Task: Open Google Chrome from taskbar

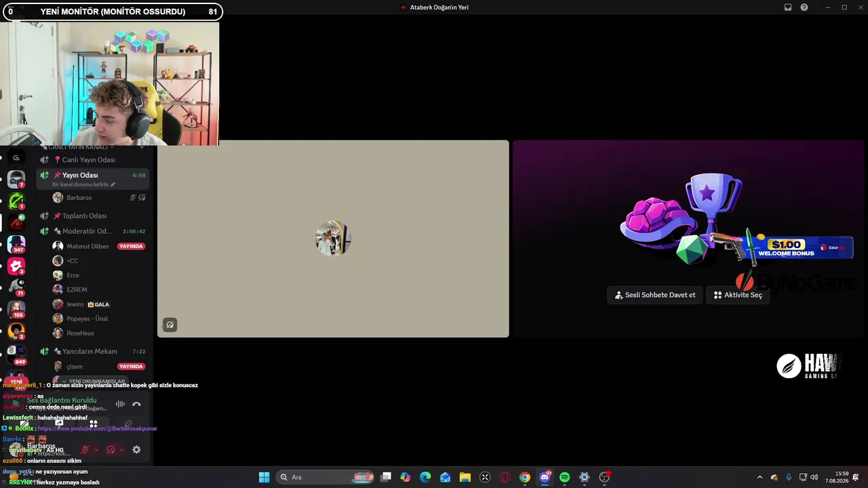Action: [x=525, y=477]
